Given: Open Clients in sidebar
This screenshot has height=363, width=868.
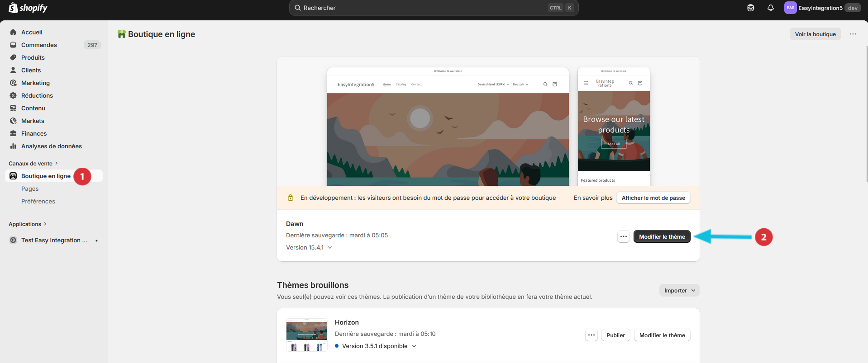Looking at the screenshot, I should point(31,70).
